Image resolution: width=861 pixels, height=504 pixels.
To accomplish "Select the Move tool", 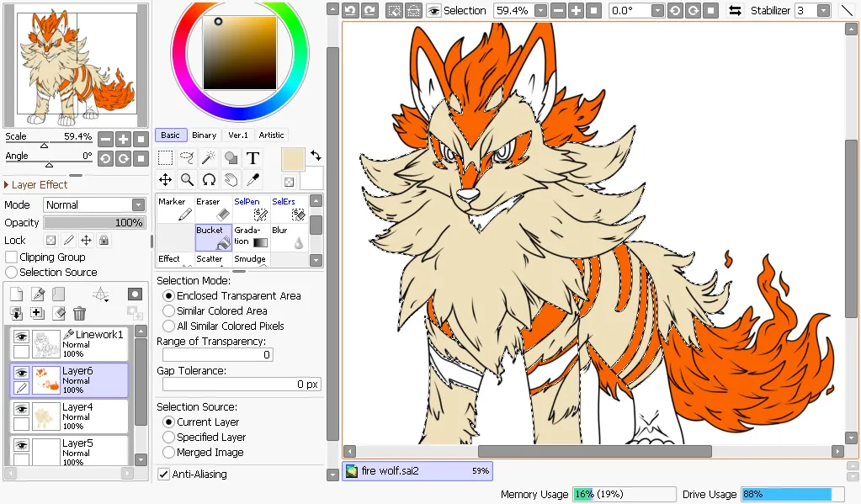I will click(x=165, y=179).
